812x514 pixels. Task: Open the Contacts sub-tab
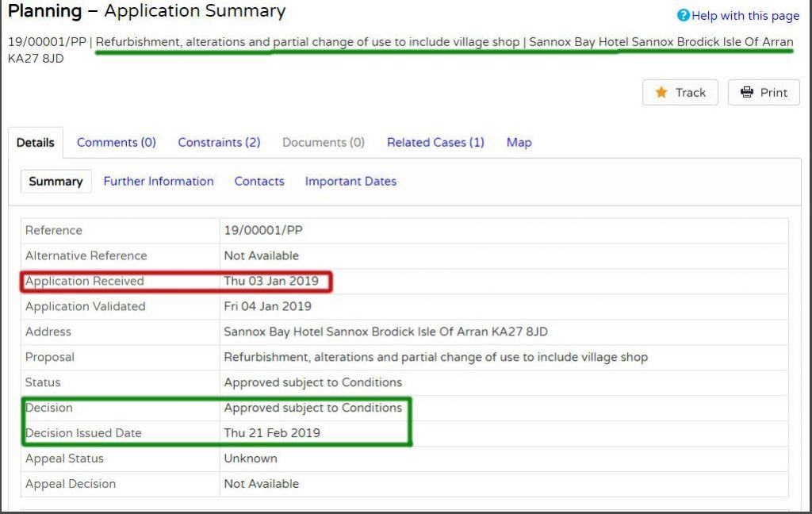pos(259,182)
